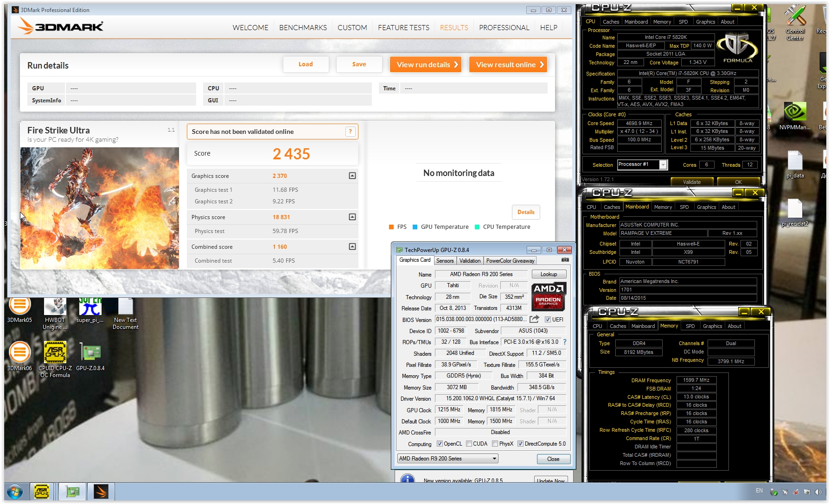The width and height of the screenshot is (830, 504).
Task: Switch to the Sensors tab in GPU-Z
Action: 445,261
